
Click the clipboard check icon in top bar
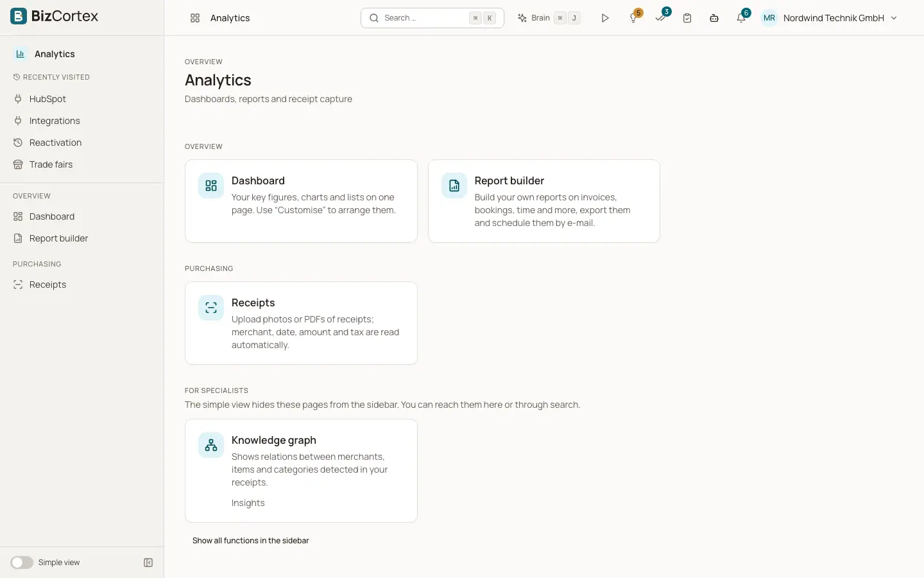click(x=687, y=18)
